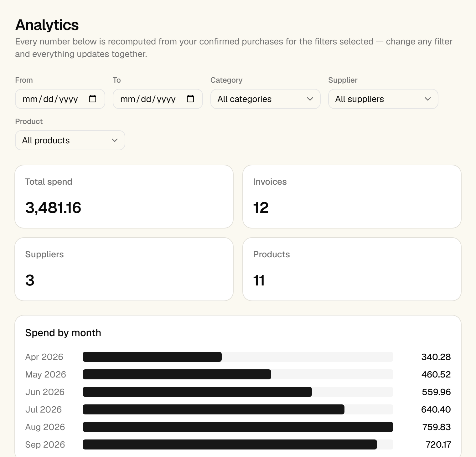Click the 759.83 value
This screenshot has height=457, width=476.
pyautogui.click(x=437, y=427)
